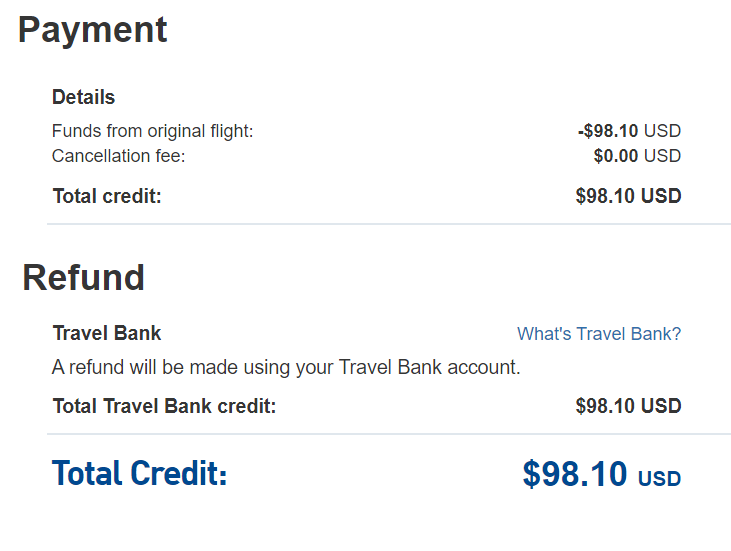Select the -$98.10 USD funds amount
This screenshot has width=731, height=551.
pos(628,131)
